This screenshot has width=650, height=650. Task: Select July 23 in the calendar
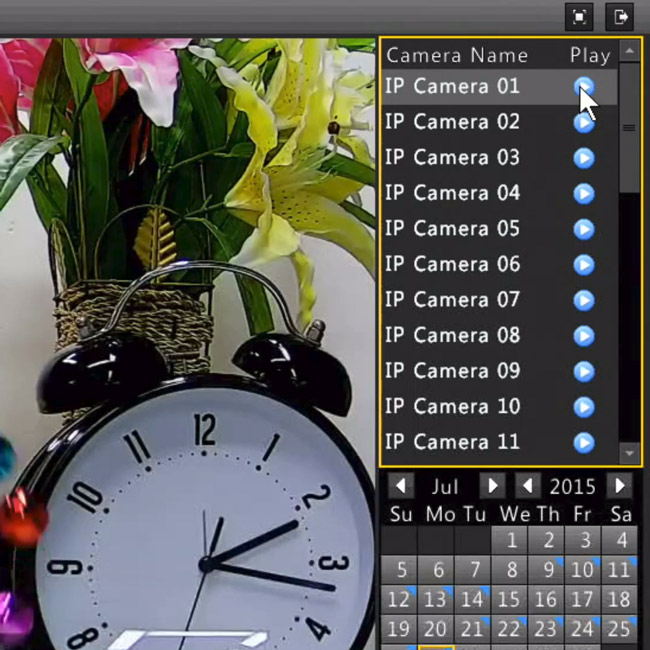pos(546,629)
